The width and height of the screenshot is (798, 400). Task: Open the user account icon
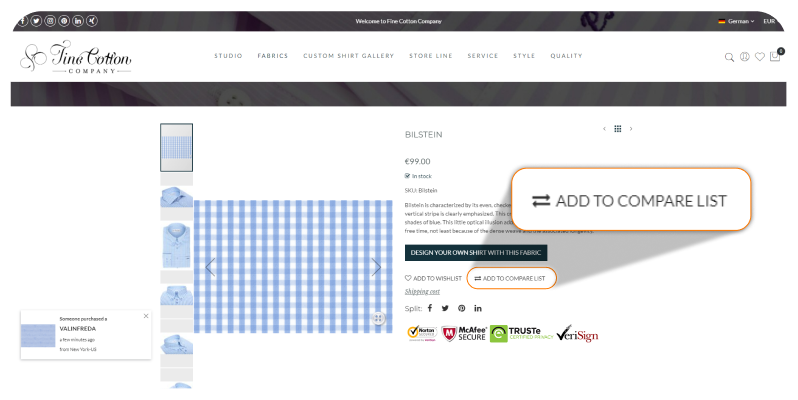coord(745,56)
